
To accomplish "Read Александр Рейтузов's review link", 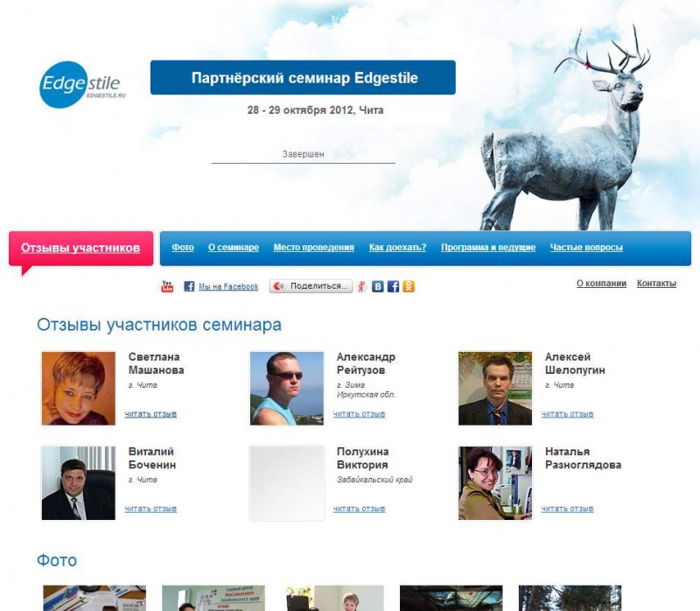I will 359,414.
